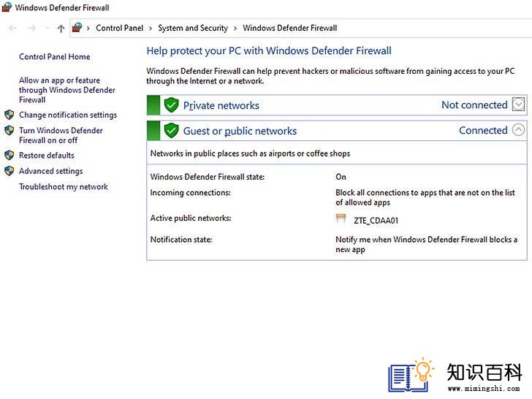
Task: Click the Windows Defender Firewall state label
Action: 208,177
